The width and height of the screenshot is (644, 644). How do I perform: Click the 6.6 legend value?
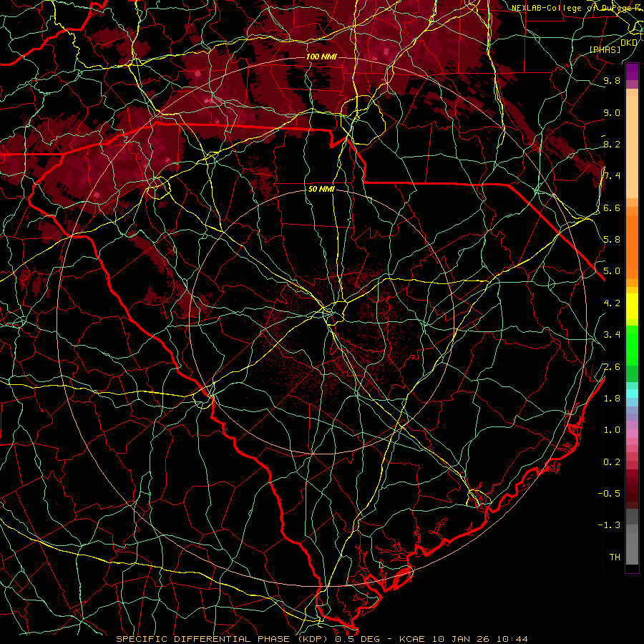(612, 208)
